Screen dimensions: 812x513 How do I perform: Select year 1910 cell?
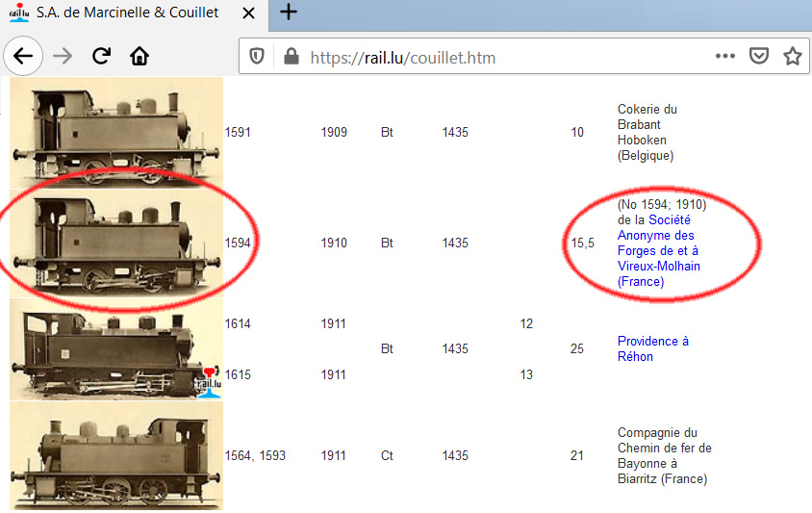(334, 244)
